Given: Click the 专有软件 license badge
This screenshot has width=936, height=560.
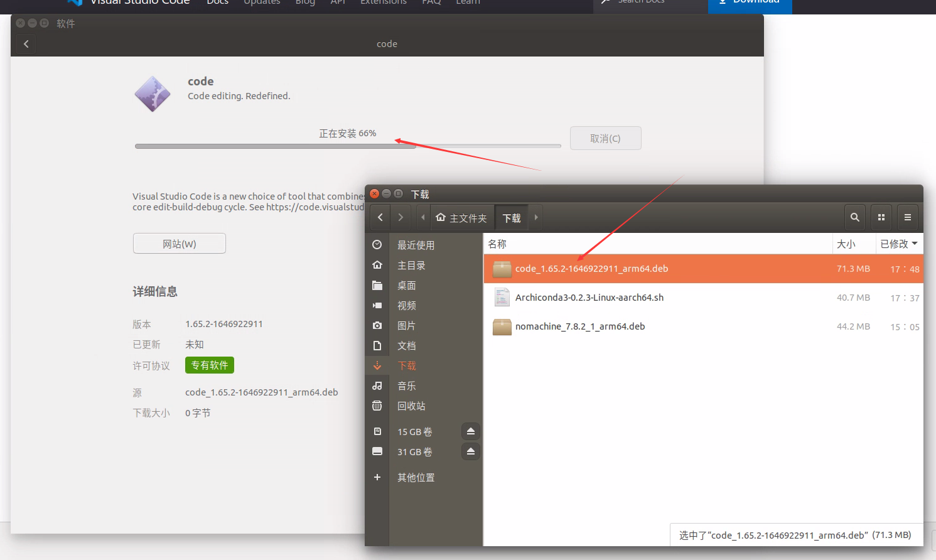Looking at the screenshot, I should (210, 365).
